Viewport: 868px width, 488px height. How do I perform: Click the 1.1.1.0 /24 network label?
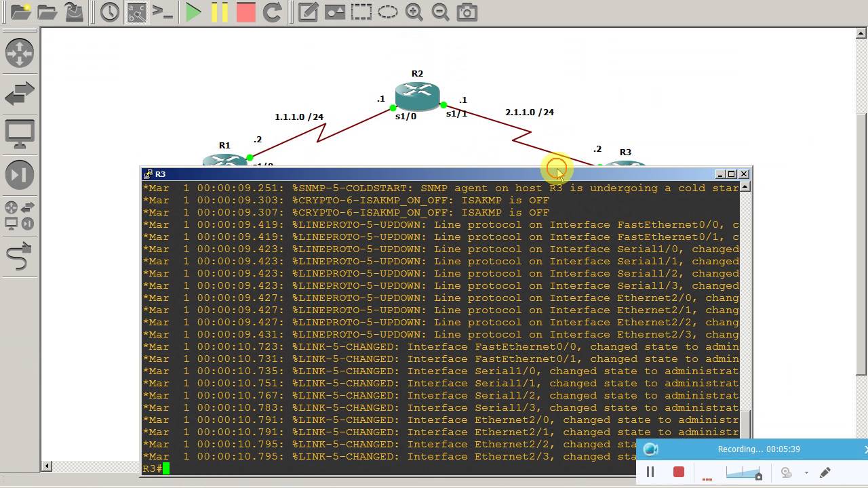[299, 117]
